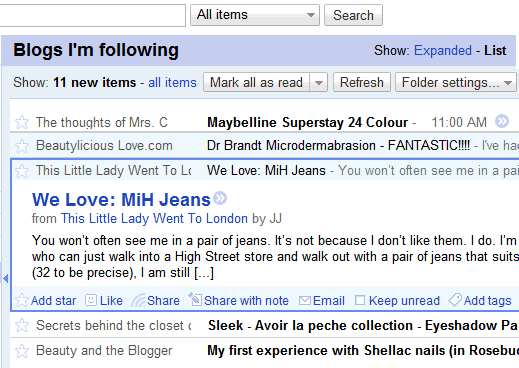Open the All items search dropdown
This screenshot has height=368, width=519.
255,15
